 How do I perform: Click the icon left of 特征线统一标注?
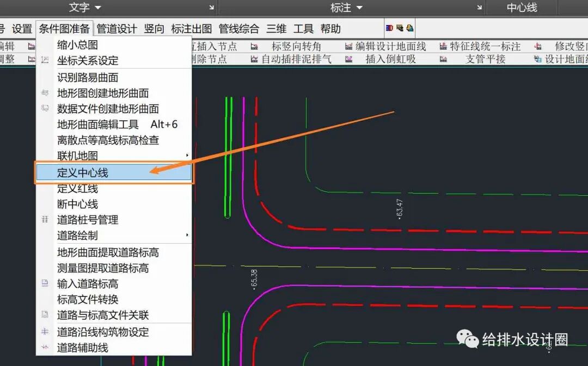[x=443, y=46]
